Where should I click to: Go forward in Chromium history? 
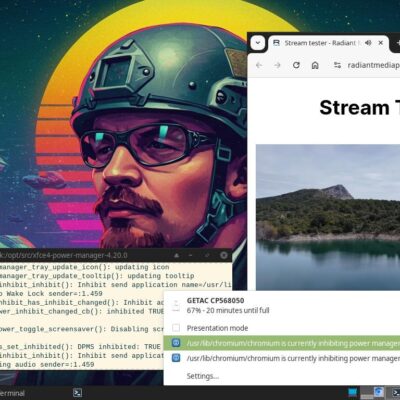[277, 65]
